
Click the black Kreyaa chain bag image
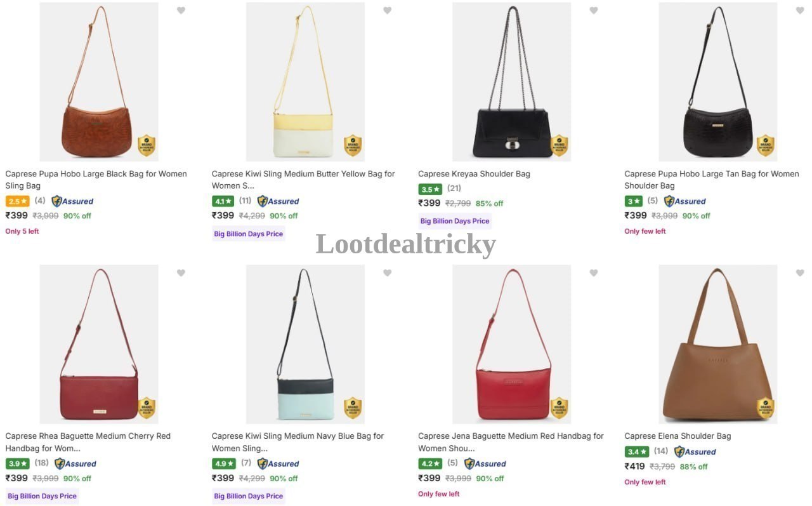click(511, 82)
